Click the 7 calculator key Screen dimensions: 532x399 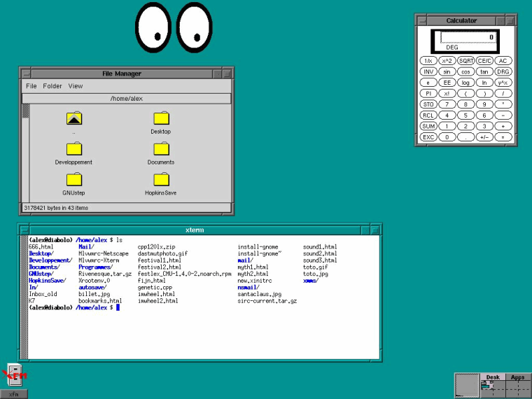coord(447,104)
